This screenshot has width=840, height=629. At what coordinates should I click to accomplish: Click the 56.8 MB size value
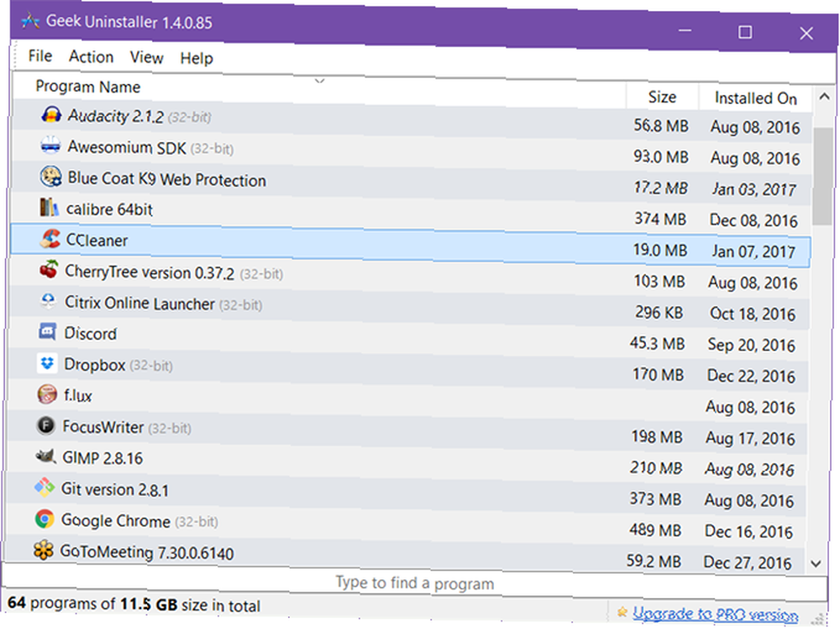[661, 125]
